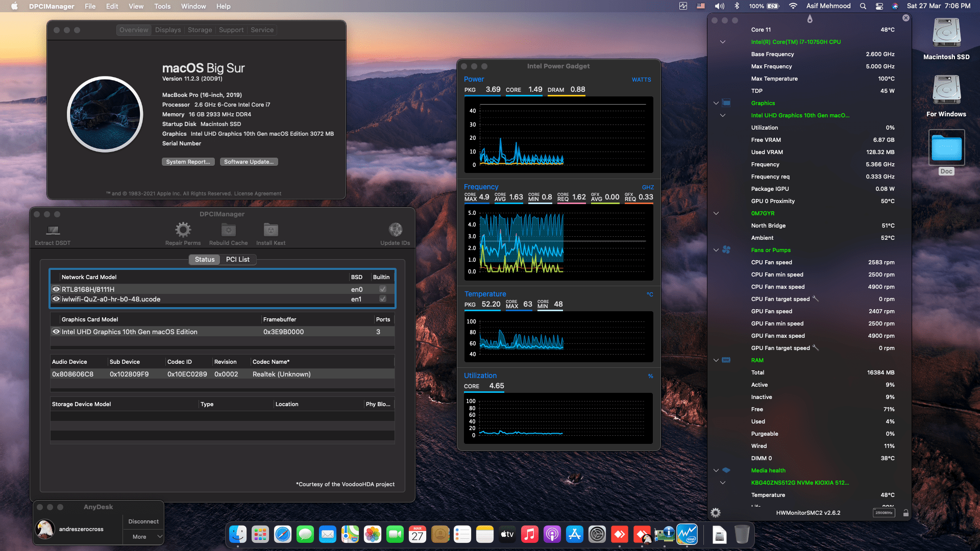Click the Apple menu logo
The height and width of the screenshot is (551, 980).
14,6
